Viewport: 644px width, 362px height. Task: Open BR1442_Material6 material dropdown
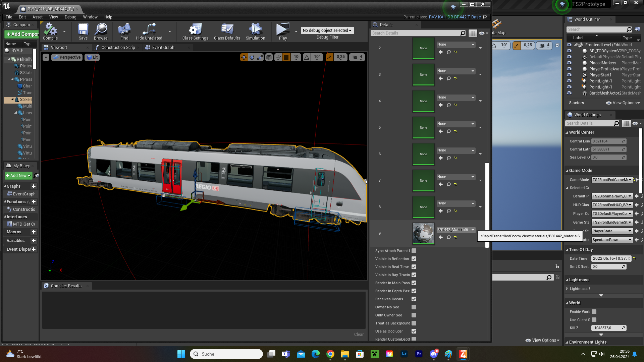(456, 230)
